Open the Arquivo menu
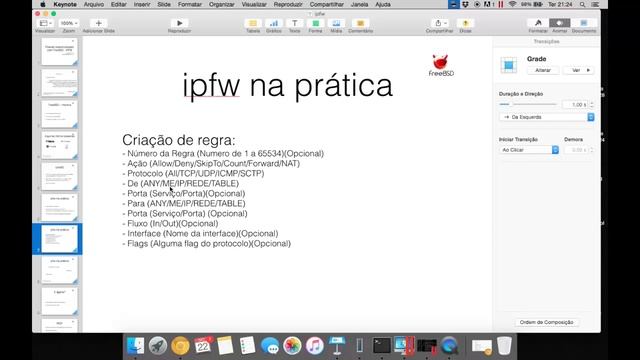 coord(93,4)
